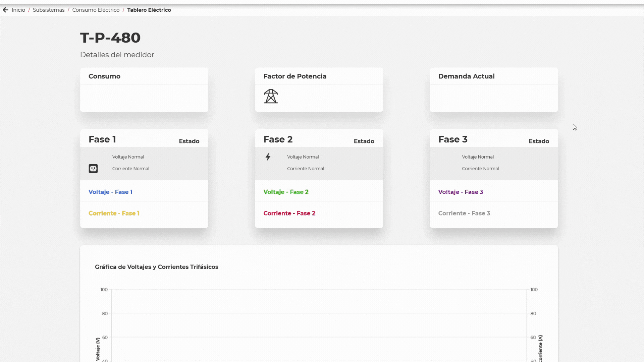Viewport: 644px width, 362px height.
Task: Click the back arrow navigation icon
Action: 5,10
